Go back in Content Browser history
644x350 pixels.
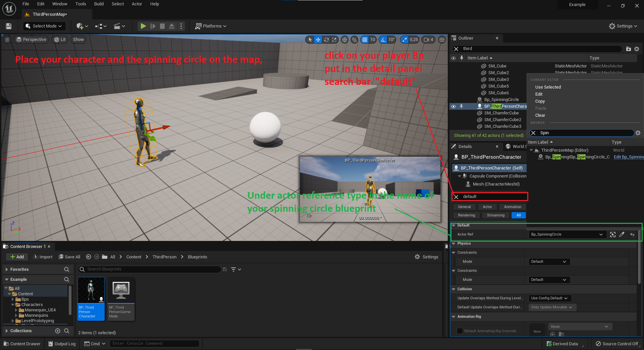[x=89, y=257]
